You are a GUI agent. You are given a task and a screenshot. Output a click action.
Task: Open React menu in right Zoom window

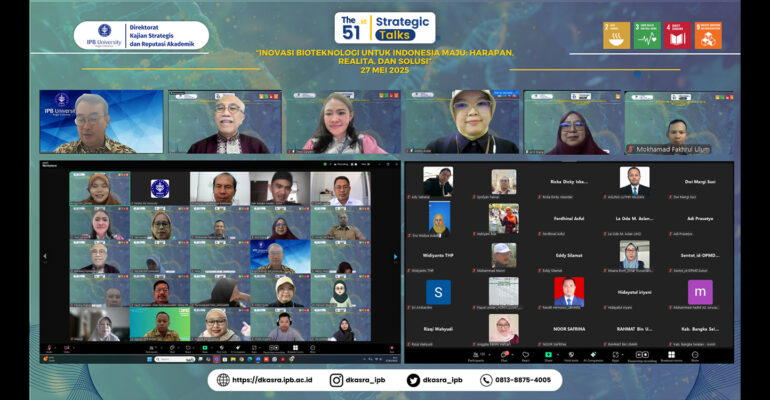point(525,357)
